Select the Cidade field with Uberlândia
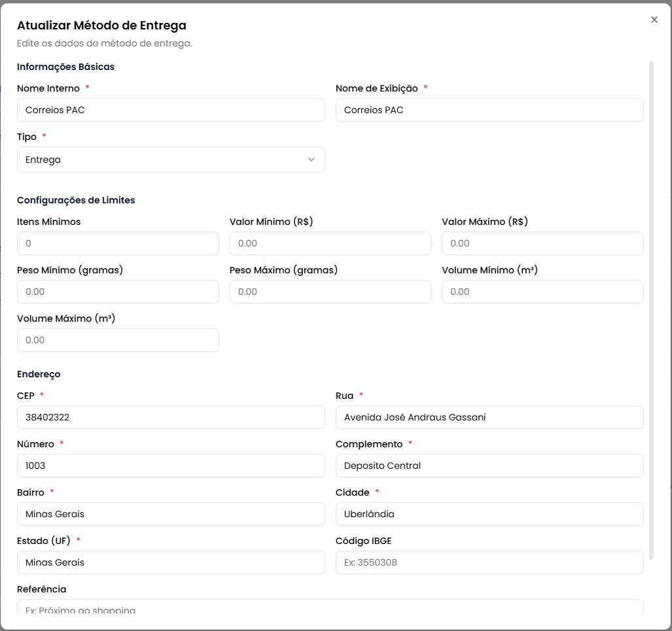The height and width of the screenshot is (631, 672). pos(489,514)
